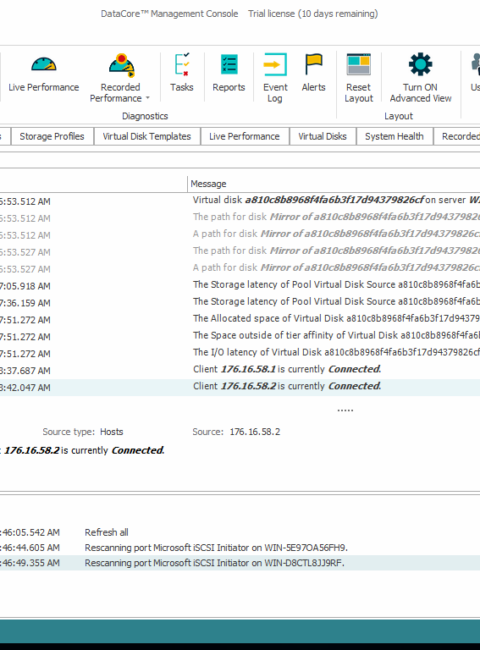
Task: Click the 46:05.542 AM timestamp cell
Action: point(30,532)
